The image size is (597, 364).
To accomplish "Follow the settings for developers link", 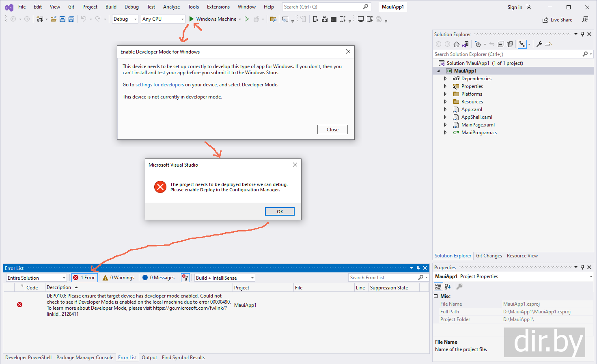I will point(159,85).
